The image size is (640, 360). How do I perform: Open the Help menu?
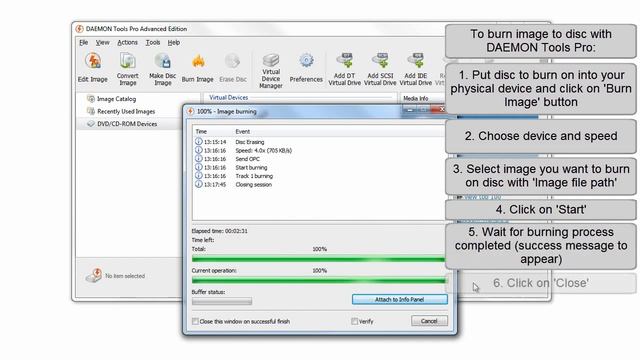pyautogui.click(x=173, y=42)
